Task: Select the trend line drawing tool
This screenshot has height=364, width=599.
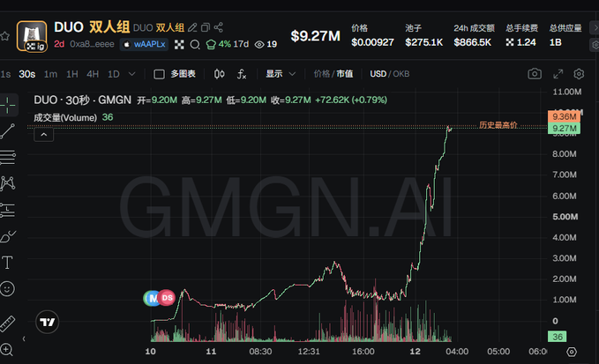Action: pos(8,130)
